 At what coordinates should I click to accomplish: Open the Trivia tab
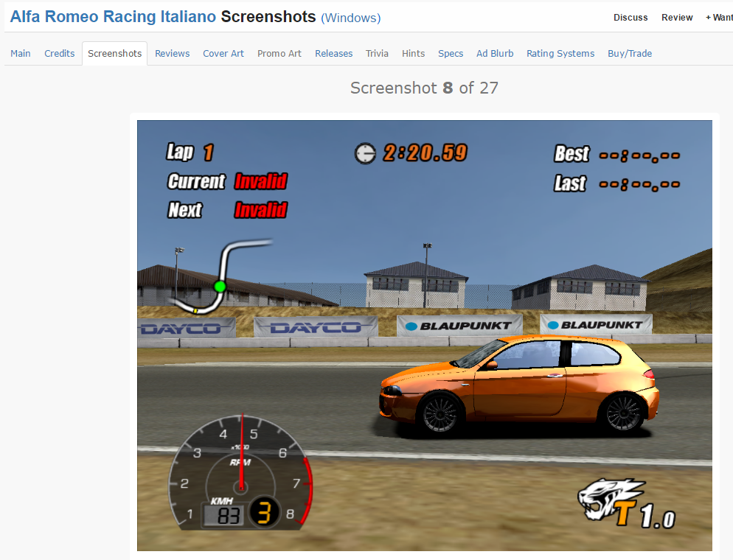377,54
